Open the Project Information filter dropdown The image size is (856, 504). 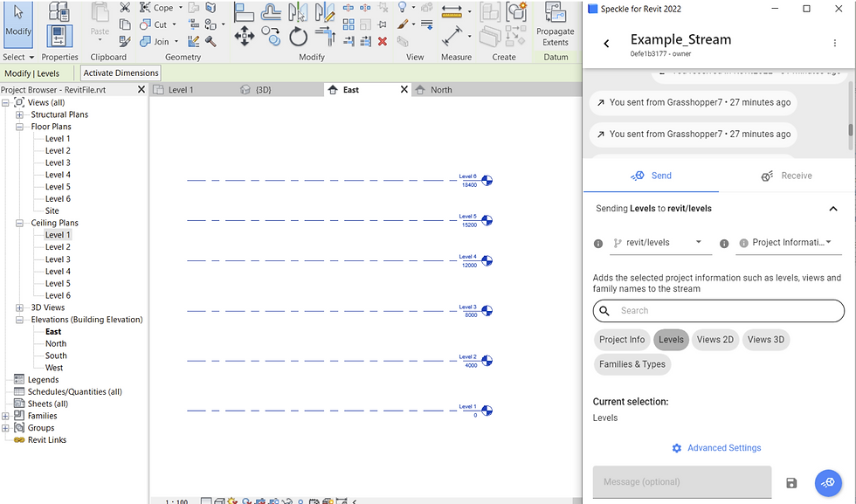point(790,243)
